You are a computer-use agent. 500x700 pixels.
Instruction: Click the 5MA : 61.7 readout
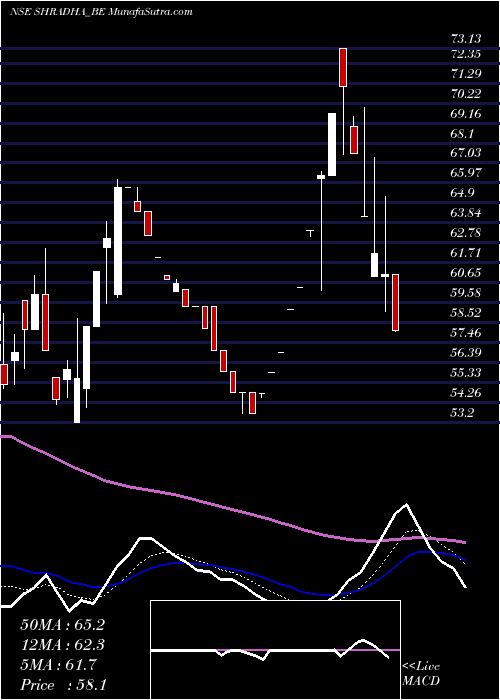coord(58,665)
